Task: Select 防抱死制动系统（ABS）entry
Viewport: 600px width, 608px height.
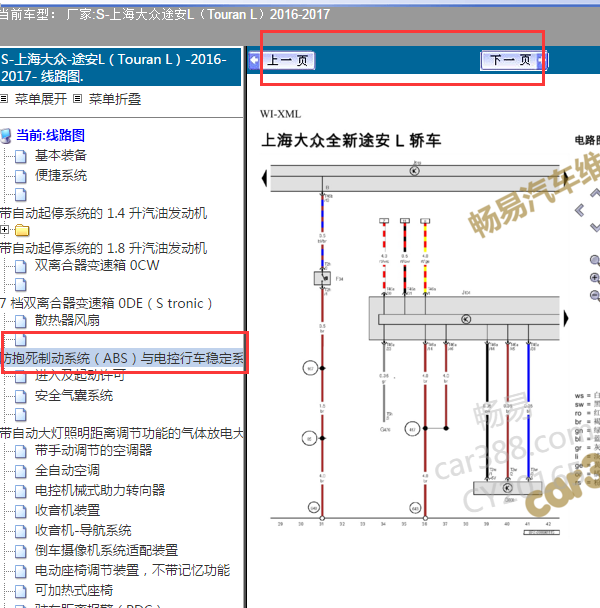Action: tap(123, 358)
